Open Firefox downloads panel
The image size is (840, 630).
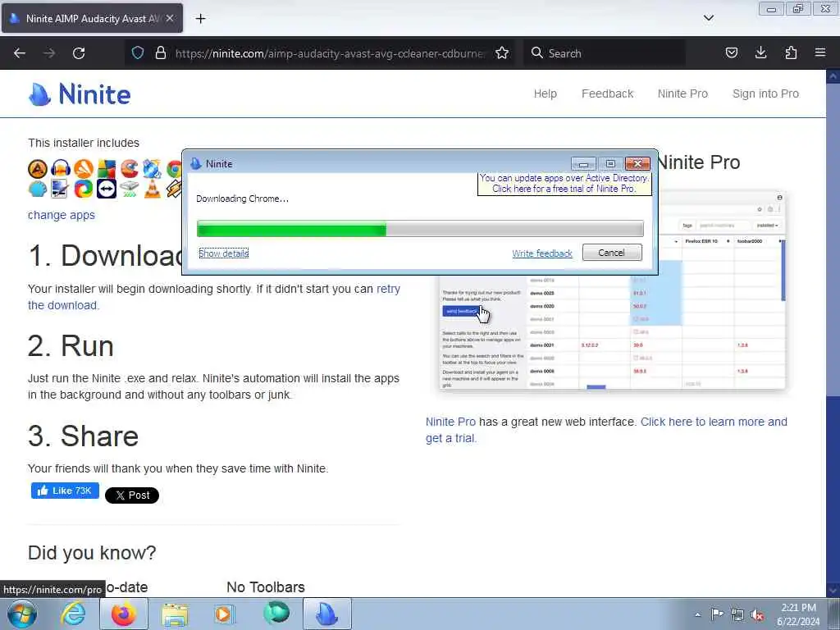tap(760, 53)
